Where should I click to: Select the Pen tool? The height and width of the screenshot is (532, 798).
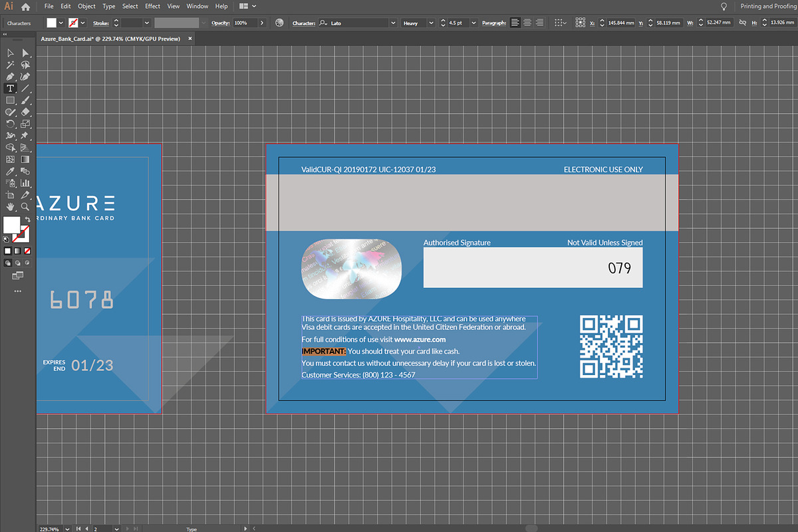10,77
